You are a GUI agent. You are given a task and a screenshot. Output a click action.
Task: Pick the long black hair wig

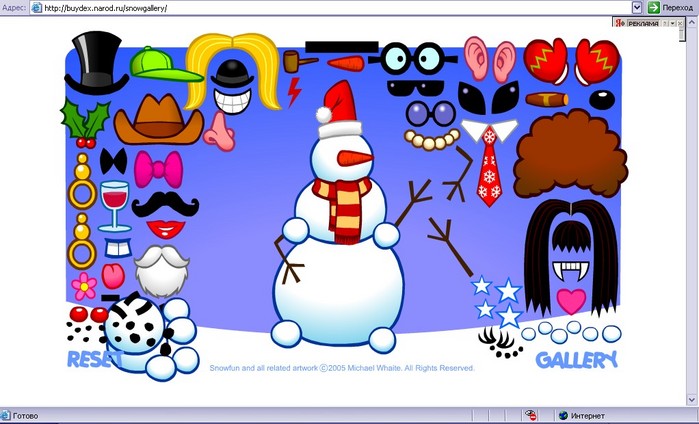[572, 256]
